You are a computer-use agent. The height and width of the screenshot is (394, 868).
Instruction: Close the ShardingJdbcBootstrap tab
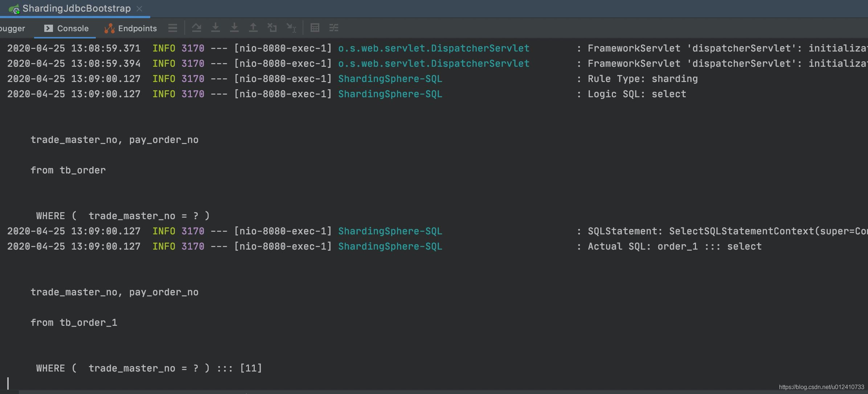pyautogui.click(x=139, y=9)
